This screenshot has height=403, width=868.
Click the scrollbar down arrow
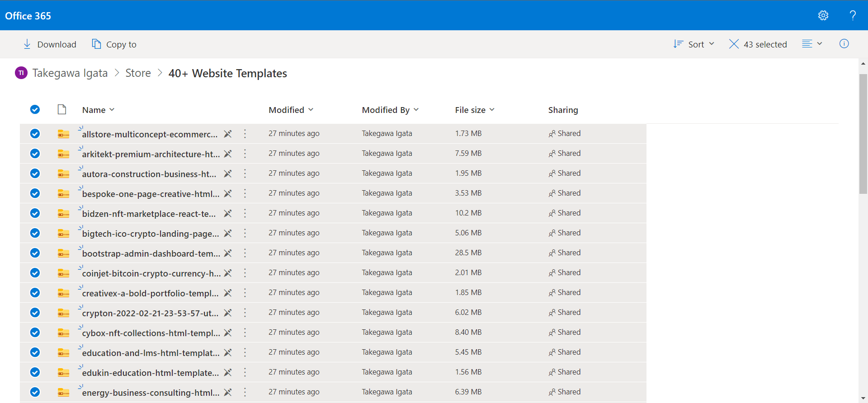[x=863, y=398]
